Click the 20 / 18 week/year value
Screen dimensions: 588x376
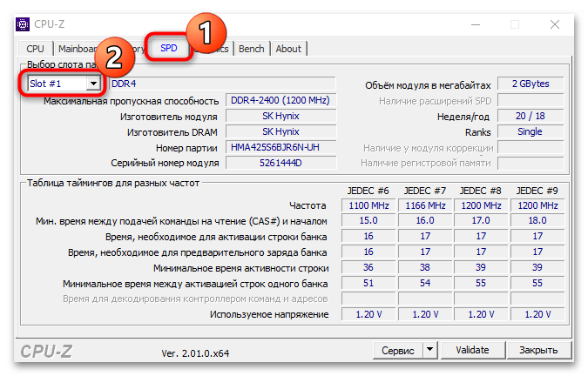pos(531,116)
